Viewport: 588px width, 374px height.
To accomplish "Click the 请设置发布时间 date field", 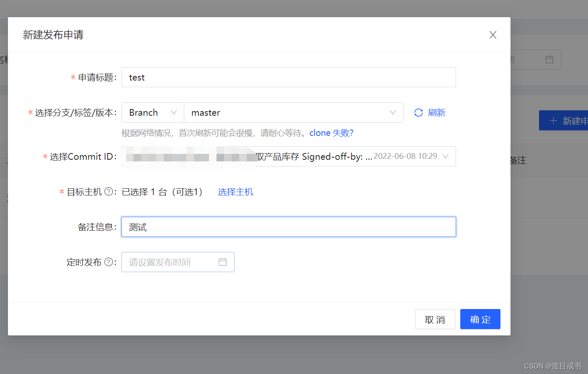I will point(178,262).
